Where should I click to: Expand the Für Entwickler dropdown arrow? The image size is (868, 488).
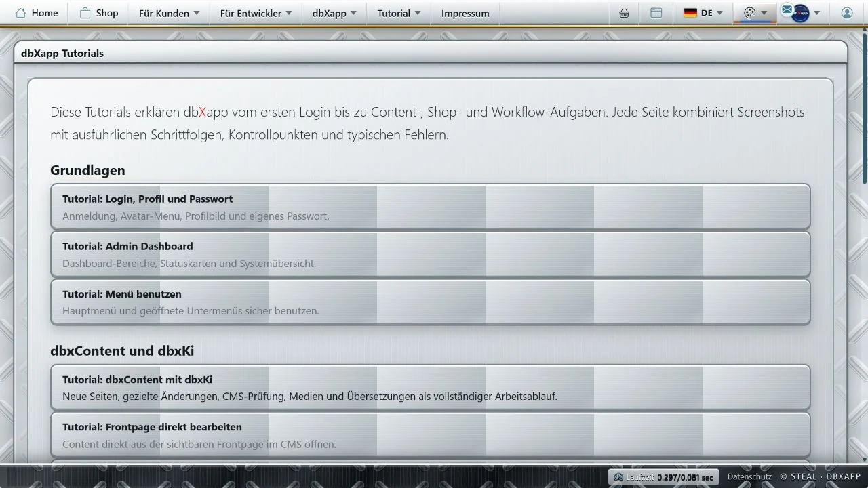[288, 13]
